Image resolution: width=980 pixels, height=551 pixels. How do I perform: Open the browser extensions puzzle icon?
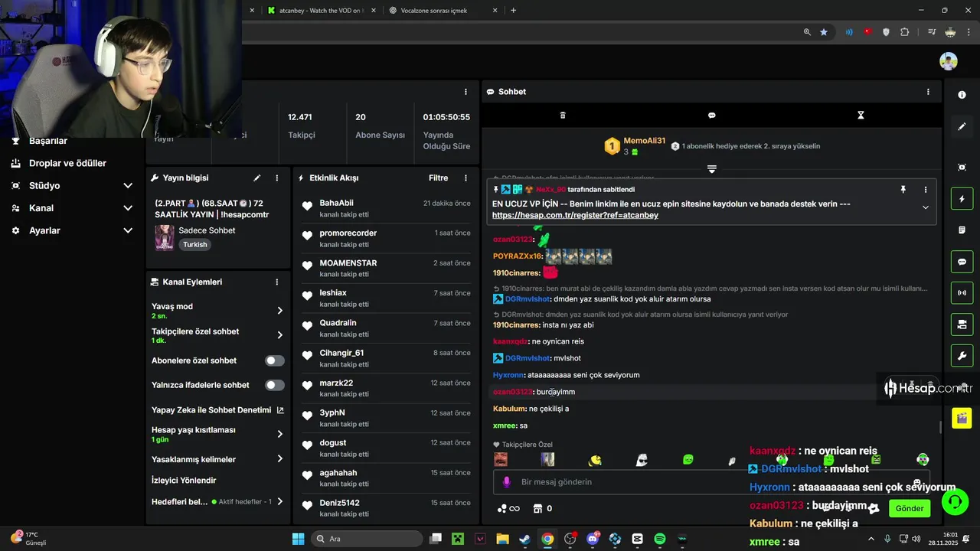[905, 32]
